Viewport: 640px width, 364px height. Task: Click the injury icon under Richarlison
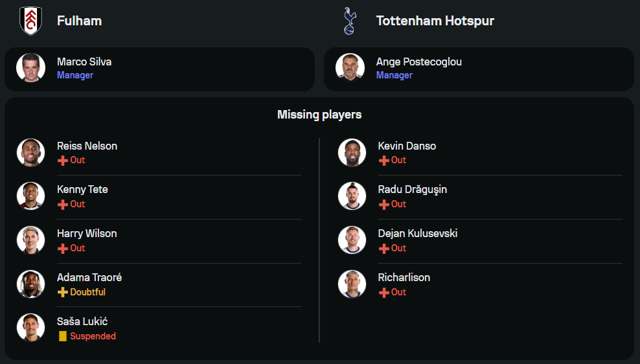point(384,293)
